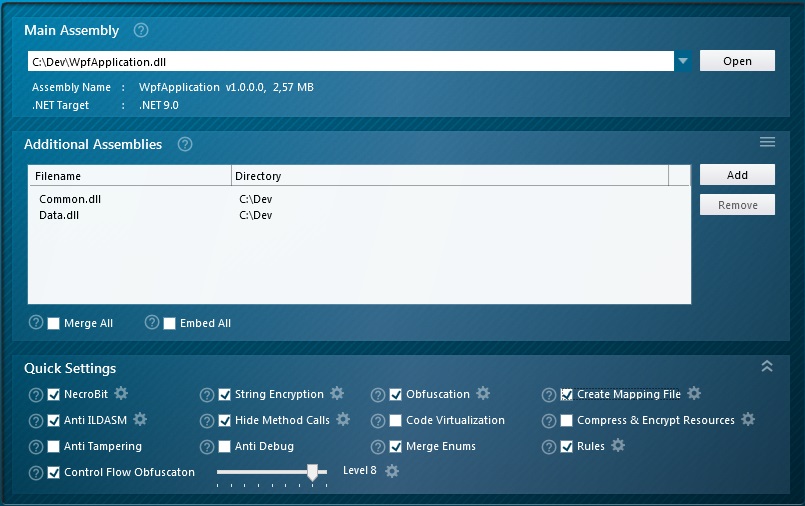Open Control Flow Obfuscation level settings gear

(392, 471)
